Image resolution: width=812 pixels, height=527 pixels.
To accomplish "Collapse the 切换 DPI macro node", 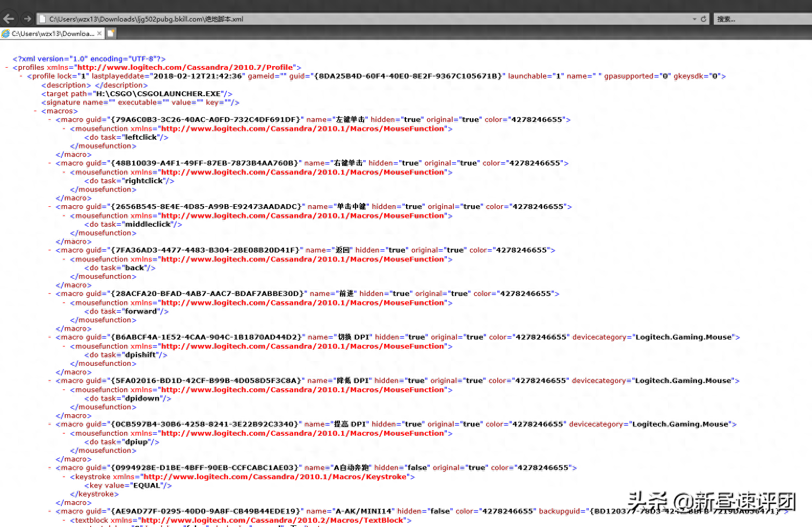I will point(50,337).
